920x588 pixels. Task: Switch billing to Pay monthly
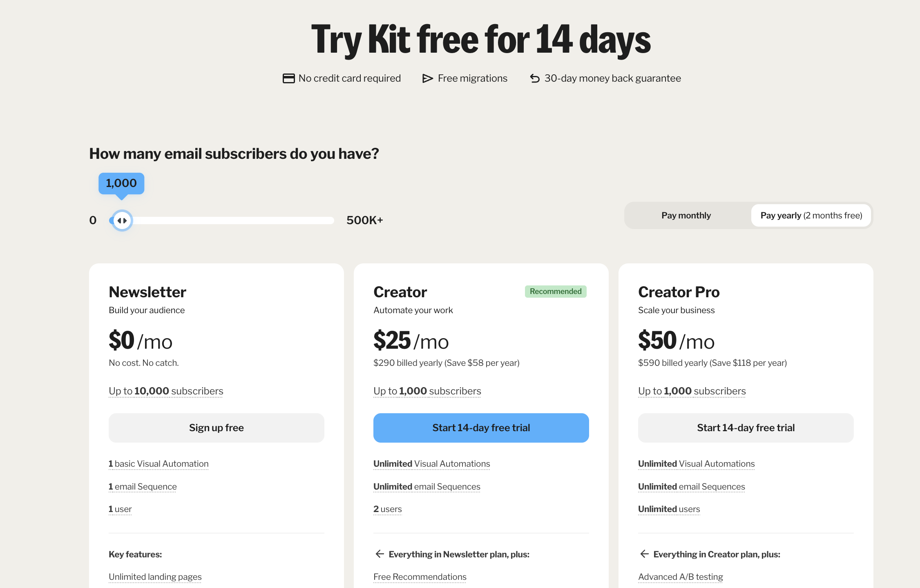pyautogui.click(x=686, y=216)
